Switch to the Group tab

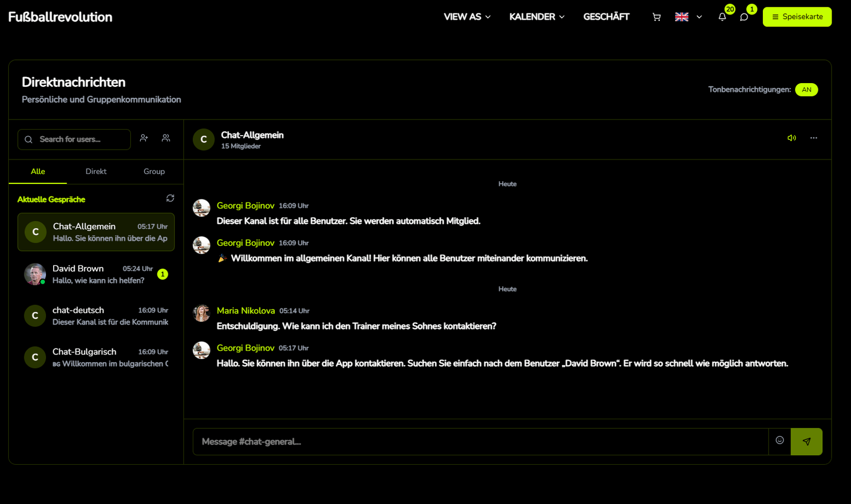click(154, 172)
